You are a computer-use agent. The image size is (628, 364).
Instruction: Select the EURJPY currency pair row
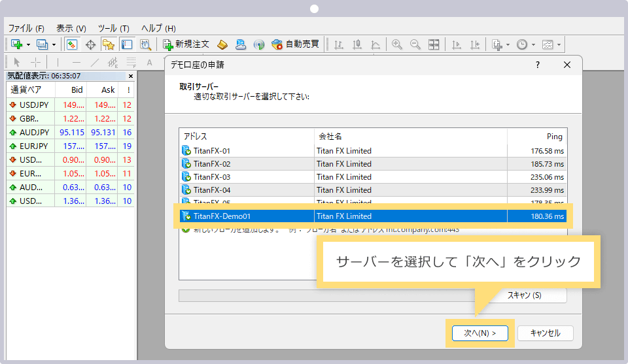pos(71,146)
